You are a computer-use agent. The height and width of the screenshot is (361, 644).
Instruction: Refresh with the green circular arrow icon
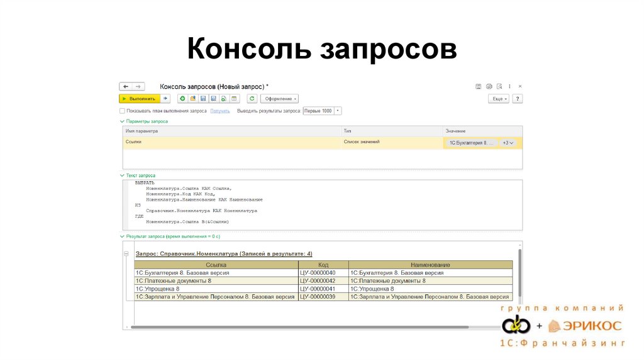click(252, 99)
